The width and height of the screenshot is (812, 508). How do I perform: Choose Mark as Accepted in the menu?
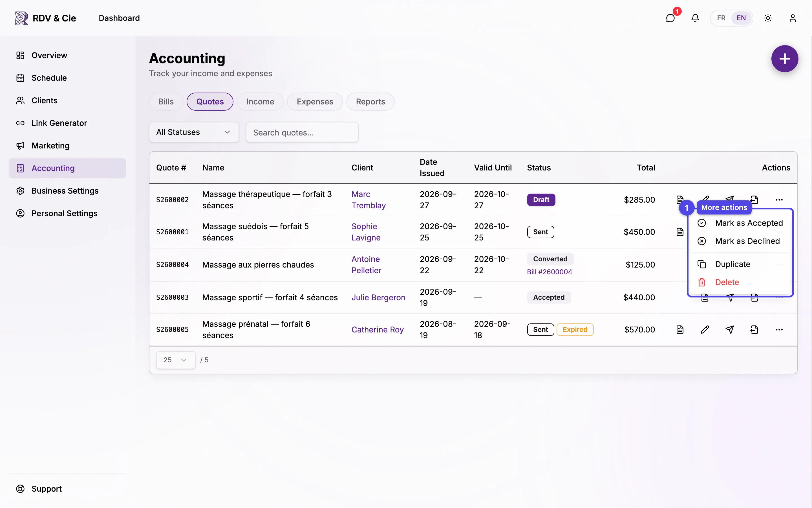pos(740,223)
